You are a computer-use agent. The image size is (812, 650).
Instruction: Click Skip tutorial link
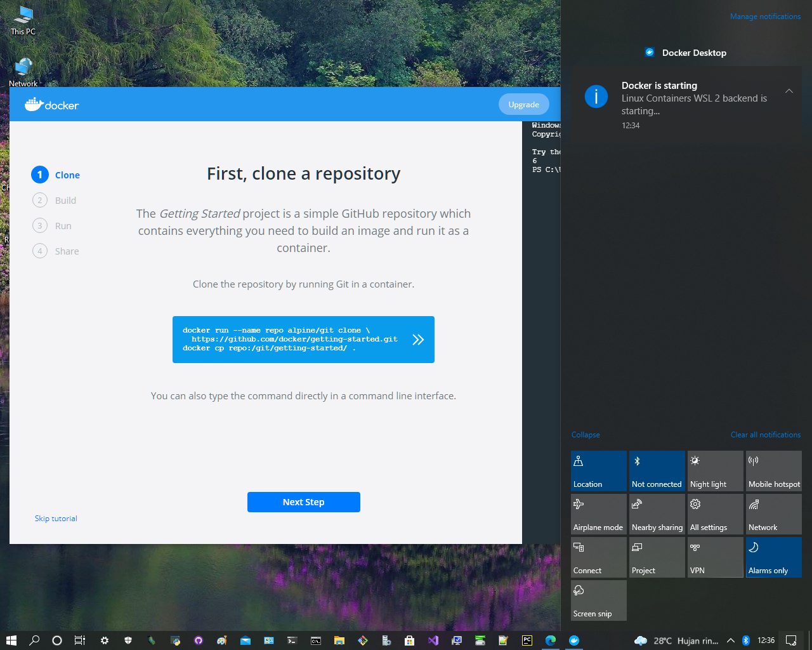coord(56,519)
